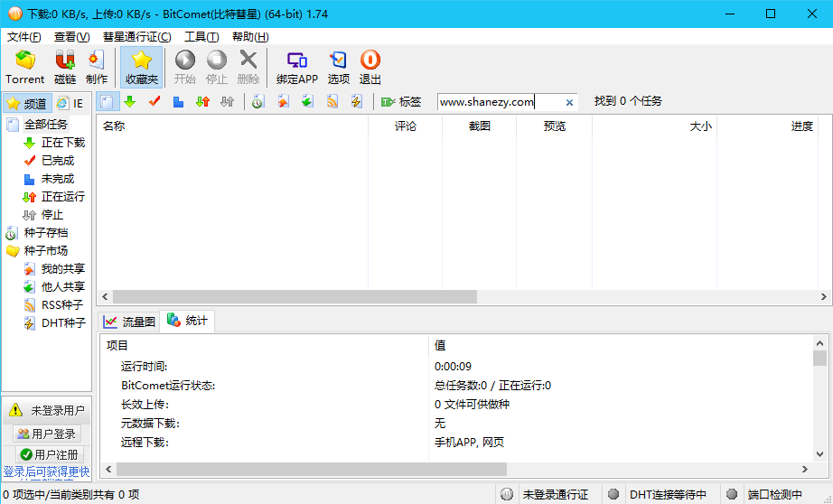Open the 文件(F) menu
Screen dimensions: 833x504
[x=23, y=37]
